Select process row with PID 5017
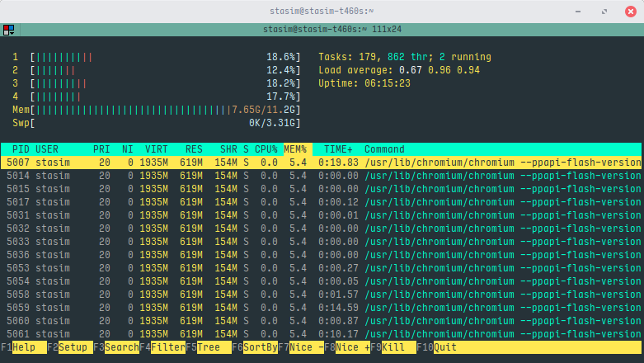644x363 pixels. pos(321,202)
